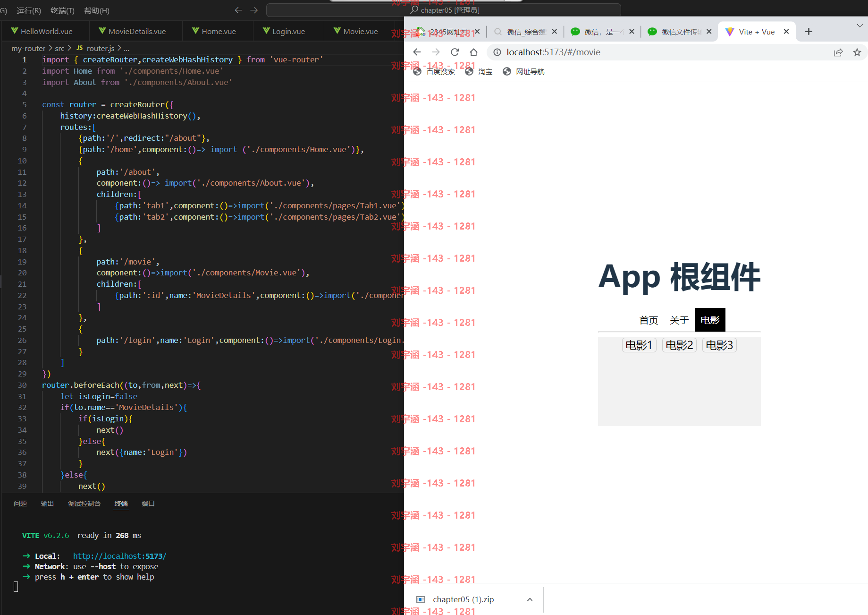Image resolution: width=868 pixels, height=615 pixels.
Task: Open the 终端(T) menu
Action: [x=62, y=10]
